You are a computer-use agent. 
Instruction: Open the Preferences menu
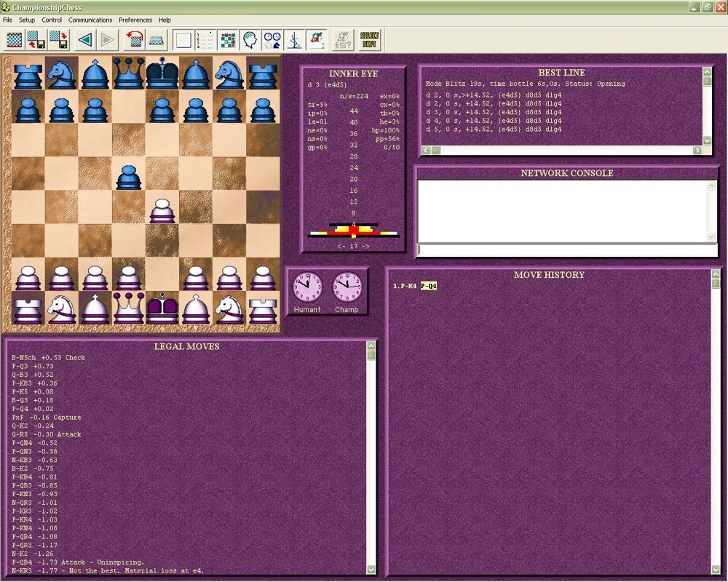point(135,20)
